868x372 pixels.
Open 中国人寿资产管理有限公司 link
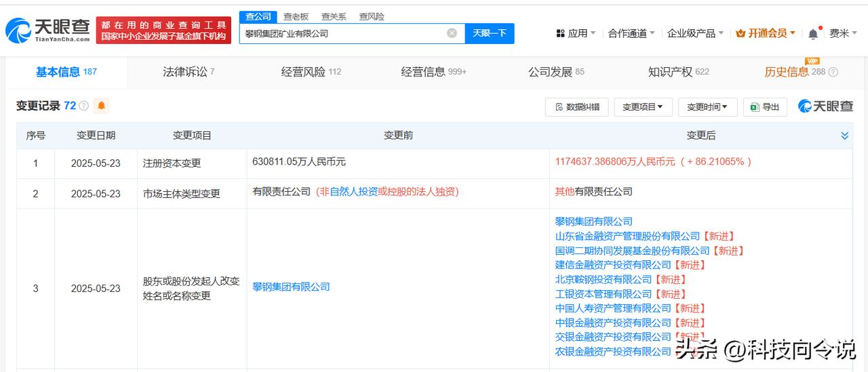[x=613, y=308]
